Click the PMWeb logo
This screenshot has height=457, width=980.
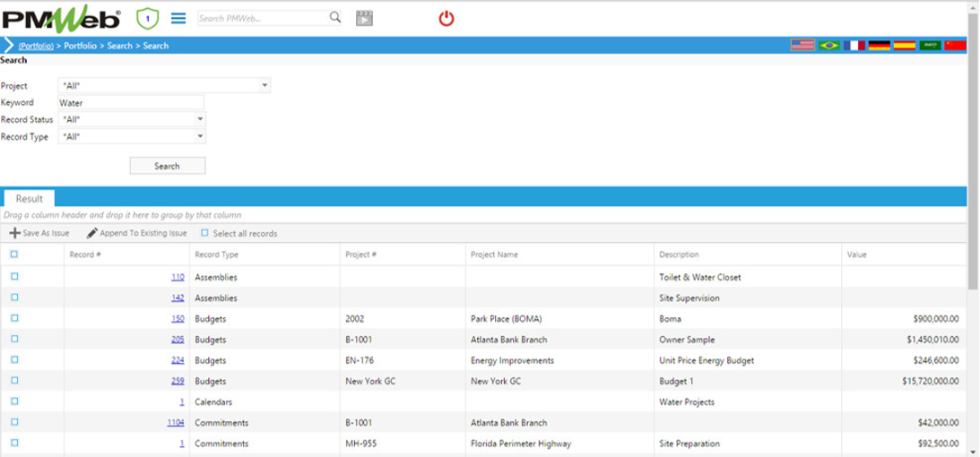click(x=61, y=19)
